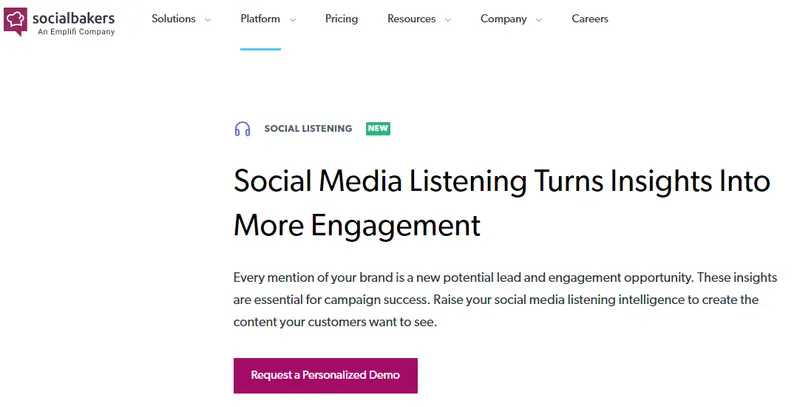The image size is (800, 407).
Task: Click the socialbakers wordmark text
Action: tap(72, 16)
